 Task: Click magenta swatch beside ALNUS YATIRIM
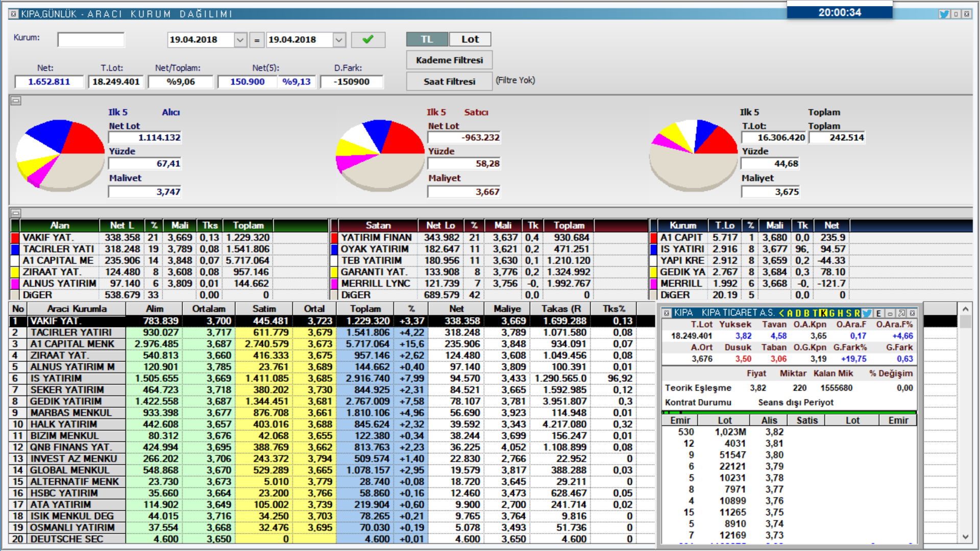15,284
